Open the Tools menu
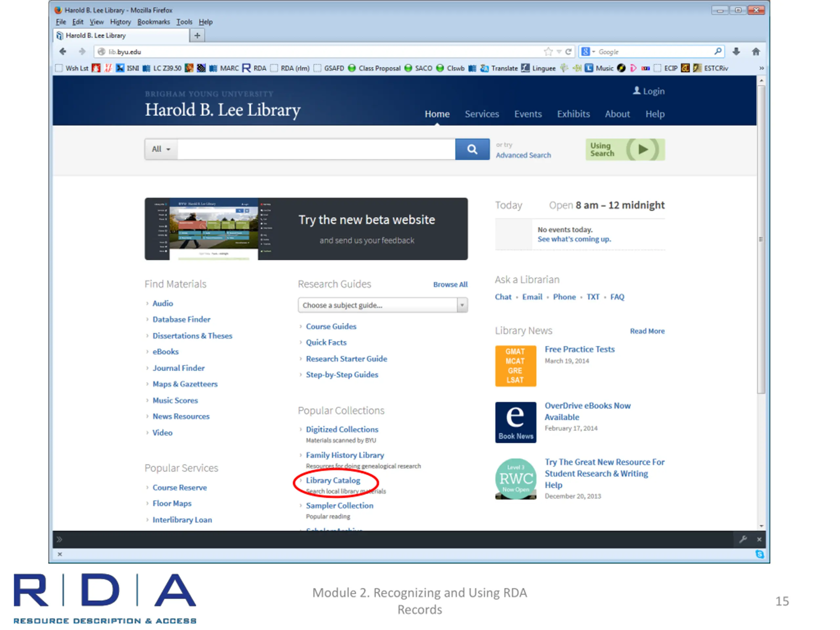Image resolution: width=840 pixels, height=630 pixels. (x=184, y=22)
